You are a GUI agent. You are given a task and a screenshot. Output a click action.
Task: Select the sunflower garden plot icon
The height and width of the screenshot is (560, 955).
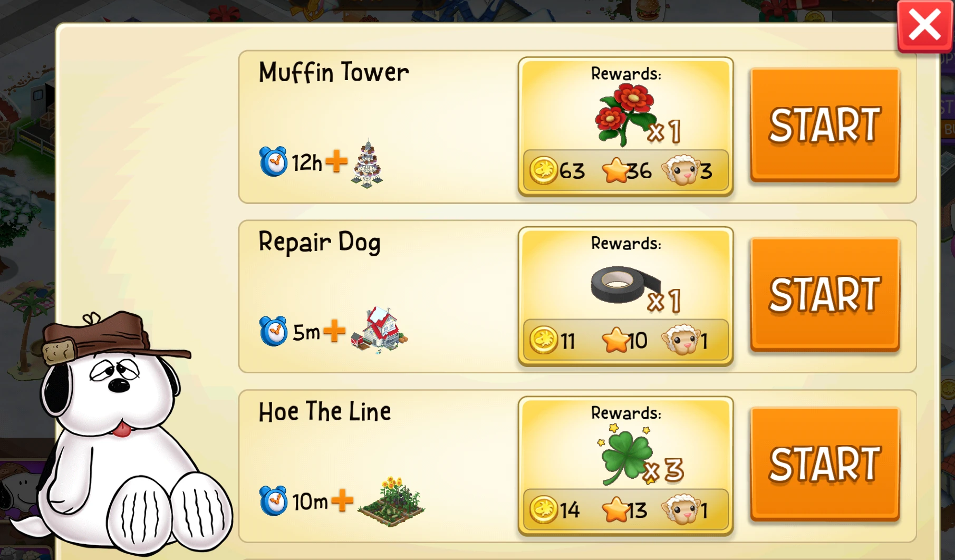point(391,502)
